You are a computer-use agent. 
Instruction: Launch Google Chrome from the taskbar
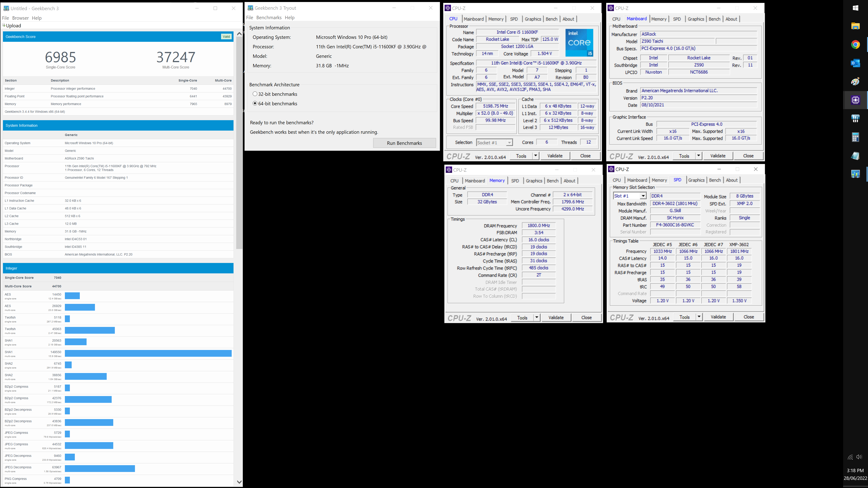[855, 45]
